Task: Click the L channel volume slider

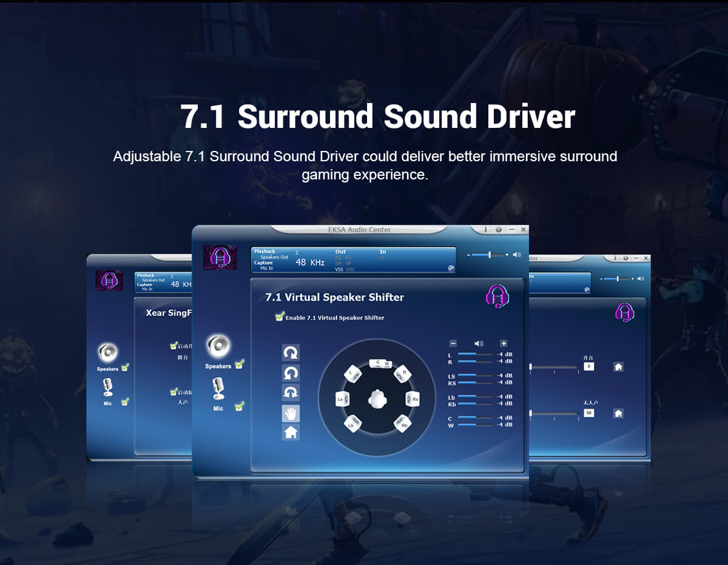Action: tap(475, 354)
